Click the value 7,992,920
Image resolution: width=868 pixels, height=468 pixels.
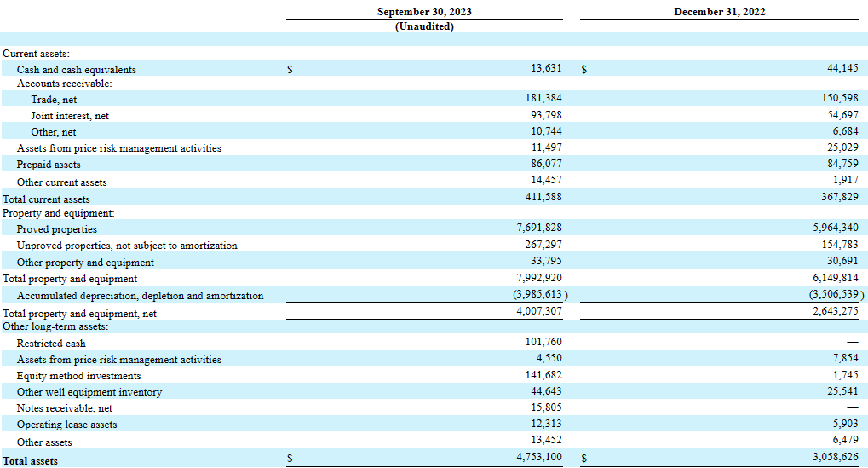click(539, 278)
